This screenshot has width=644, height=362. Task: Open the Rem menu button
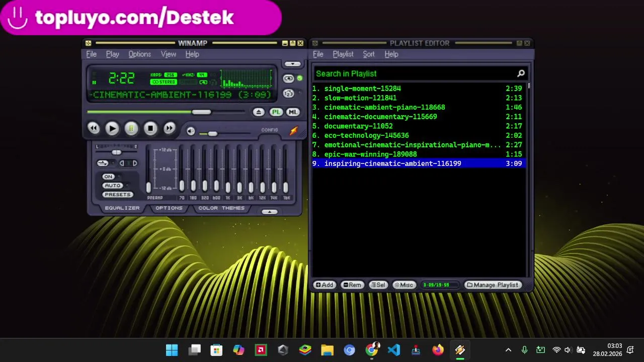(x=352, y=285)
